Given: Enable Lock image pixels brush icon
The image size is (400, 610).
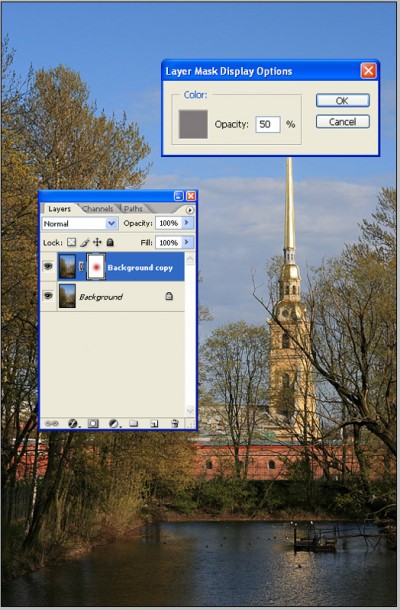Looking at the screenshot, I should click(84, 242).
